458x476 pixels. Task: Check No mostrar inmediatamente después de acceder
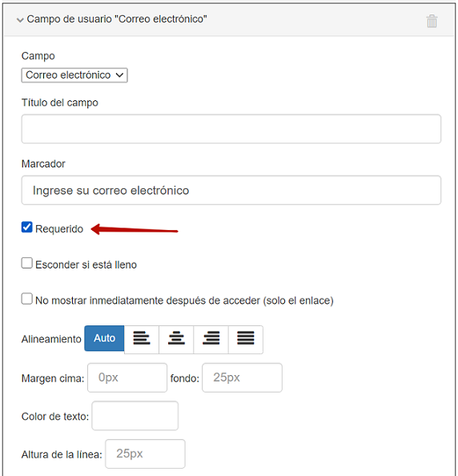pyautogui.click(x=26, y=298)
